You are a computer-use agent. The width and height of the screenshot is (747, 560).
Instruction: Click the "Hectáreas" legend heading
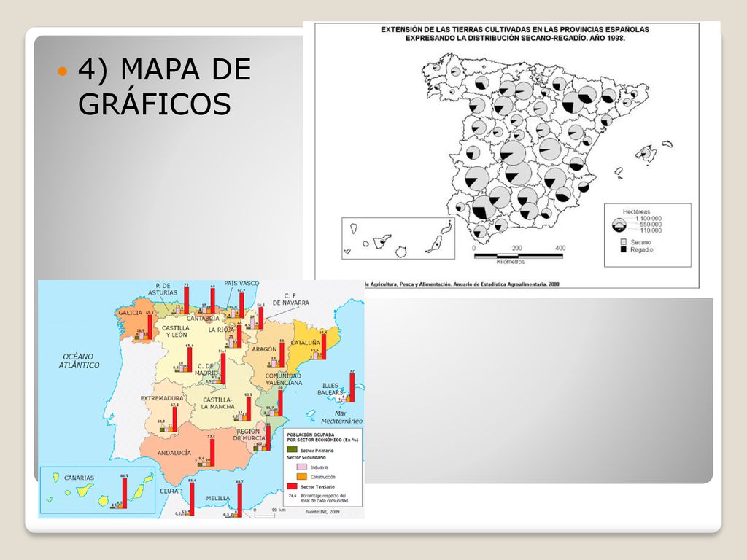[x=636, y=211]
